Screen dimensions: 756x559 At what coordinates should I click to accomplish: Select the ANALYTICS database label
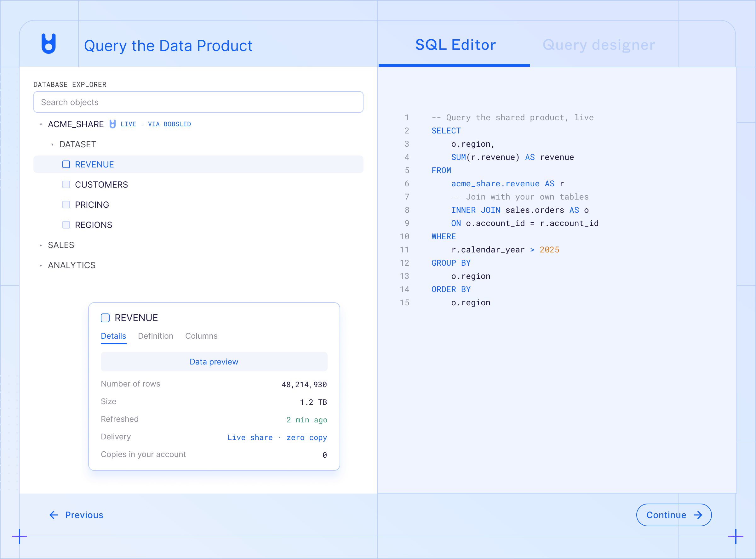(72, 266)
